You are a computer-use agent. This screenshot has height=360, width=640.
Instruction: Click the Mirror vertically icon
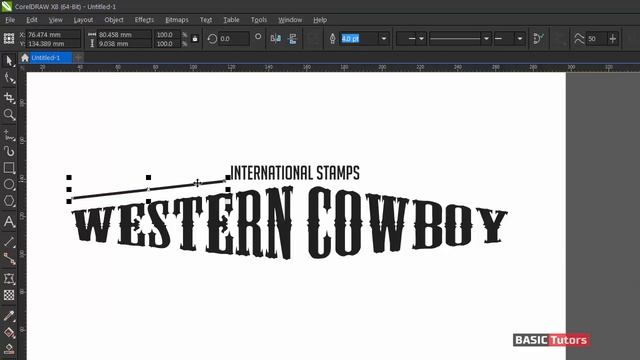(293, 39)
